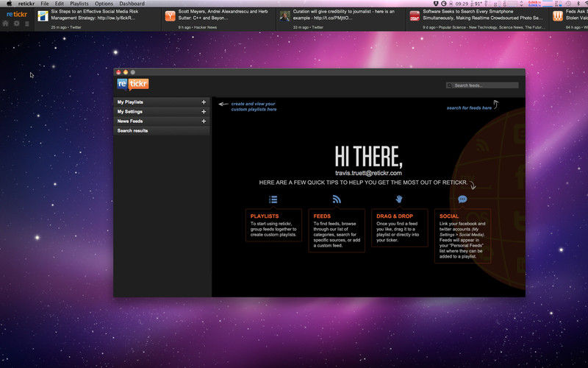Open the Options menu
Image resolution: width=588 pixels, height=368 pixels.
click(104, 4)
